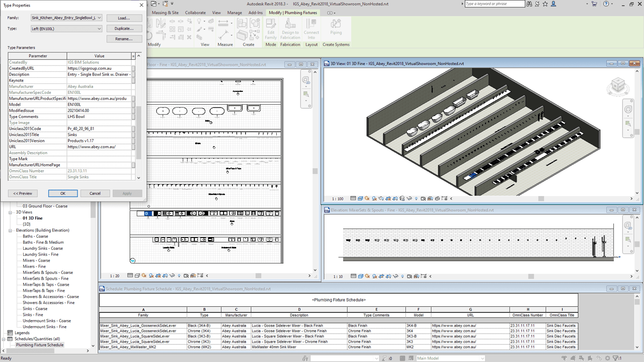This screenshot has width=644, height=362.
Task: Click the Duplicate... button
Action: [124, 29]
